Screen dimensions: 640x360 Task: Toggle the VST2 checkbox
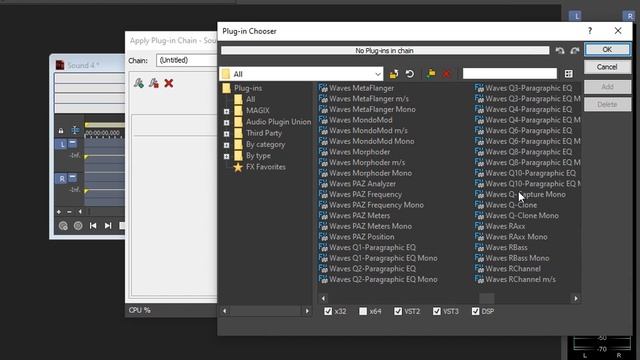pos(398,311)
